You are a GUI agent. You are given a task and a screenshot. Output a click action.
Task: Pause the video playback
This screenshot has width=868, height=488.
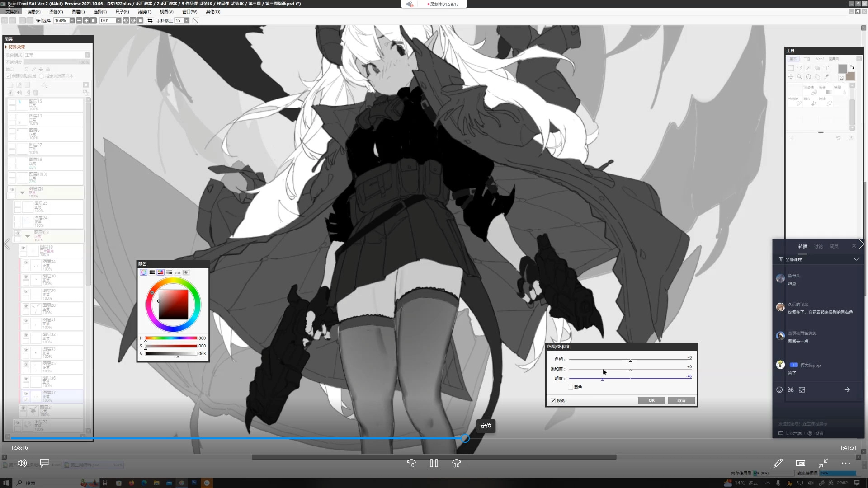[434, 463]
